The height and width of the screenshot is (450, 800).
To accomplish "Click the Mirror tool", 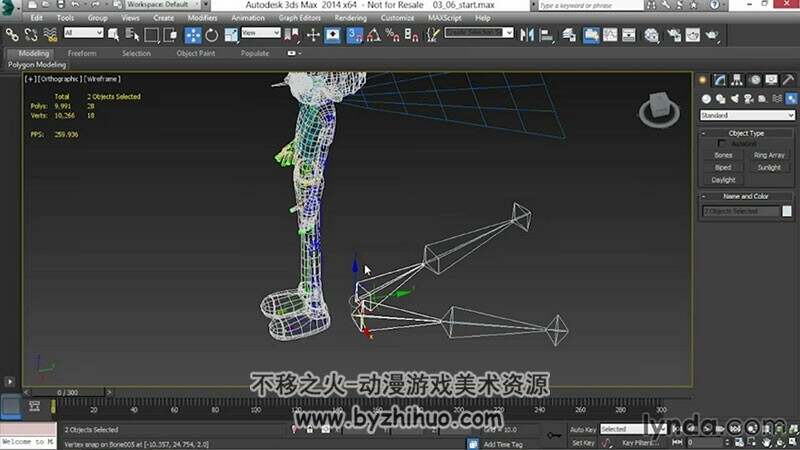I will coord(527,35).
